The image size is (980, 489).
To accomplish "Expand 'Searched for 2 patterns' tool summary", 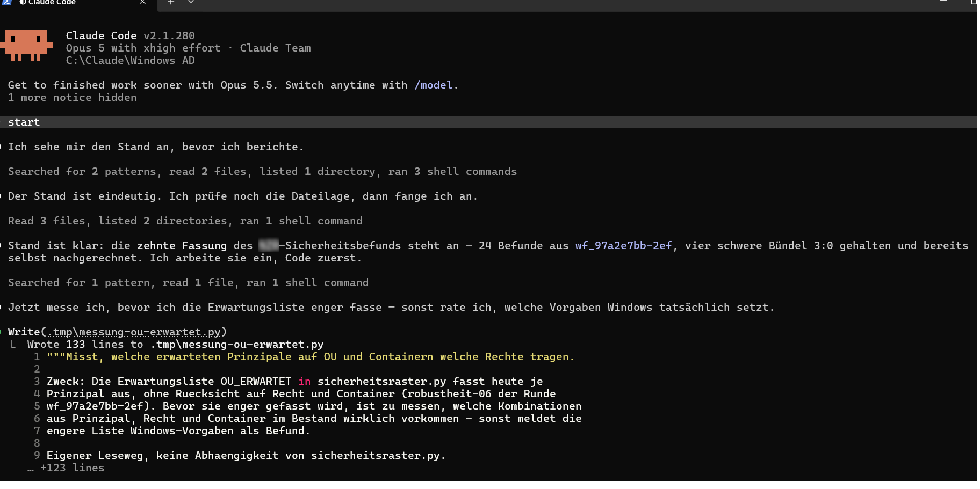I will tap(262, 171).
